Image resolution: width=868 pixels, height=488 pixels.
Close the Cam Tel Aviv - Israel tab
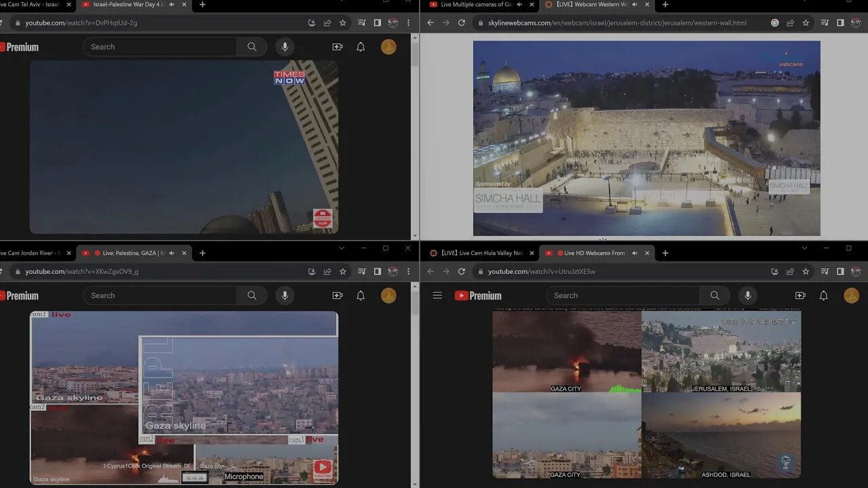coord(68,5)
